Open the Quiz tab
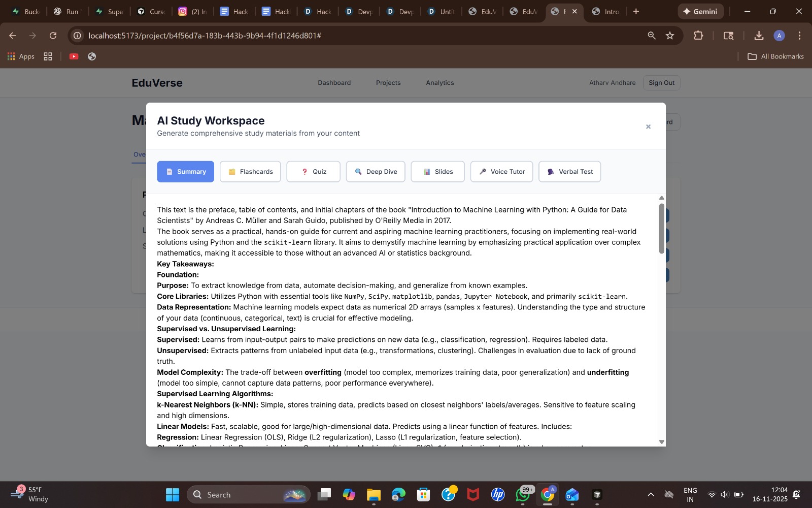Screen dimensions: 812x508 pyautogui.click(x=313, y=172)
